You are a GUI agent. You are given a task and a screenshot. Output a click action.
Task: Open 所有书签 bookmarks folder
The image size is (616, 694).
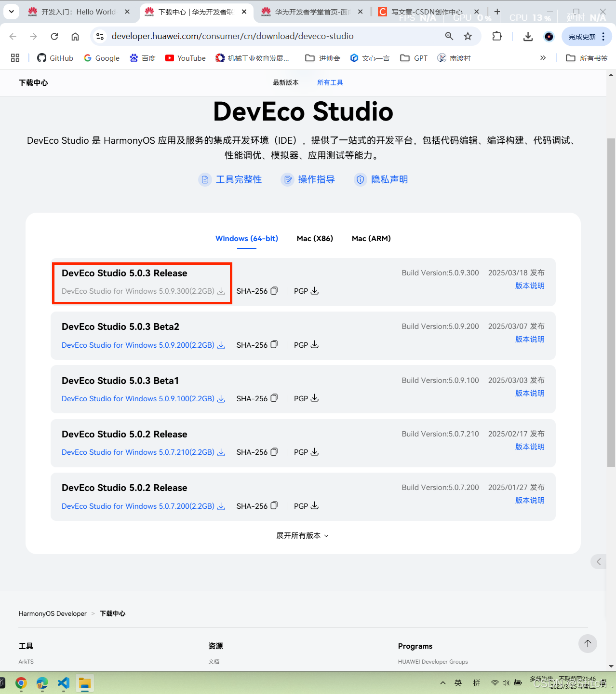(x=587, y=58)
